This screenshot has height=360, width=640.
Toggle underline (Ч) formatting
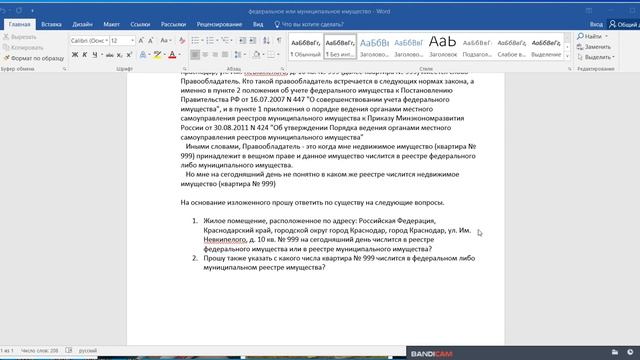pos(95,54)
